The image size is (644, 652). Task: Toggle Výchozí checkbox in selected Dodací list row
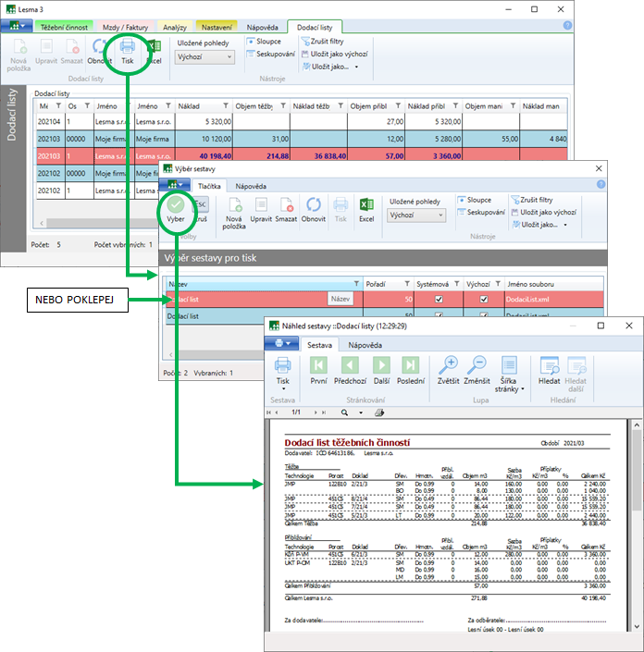[x=481, y=300]
